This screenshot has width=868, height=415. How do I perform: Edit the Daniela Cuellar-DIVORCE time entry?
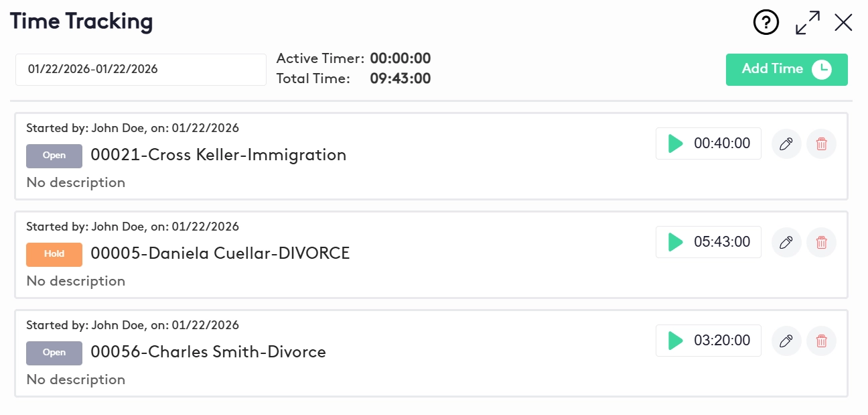pos(786,242)
